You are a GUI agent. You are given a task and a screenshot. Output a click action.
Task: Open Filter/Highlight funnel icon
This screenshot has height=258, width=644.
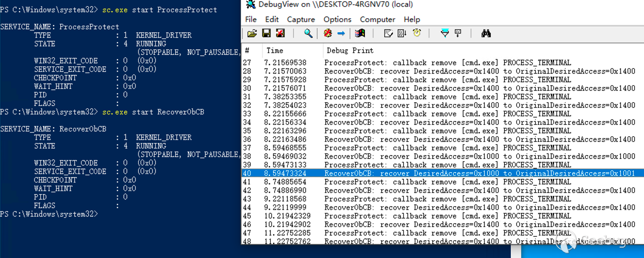pos(445,33)
